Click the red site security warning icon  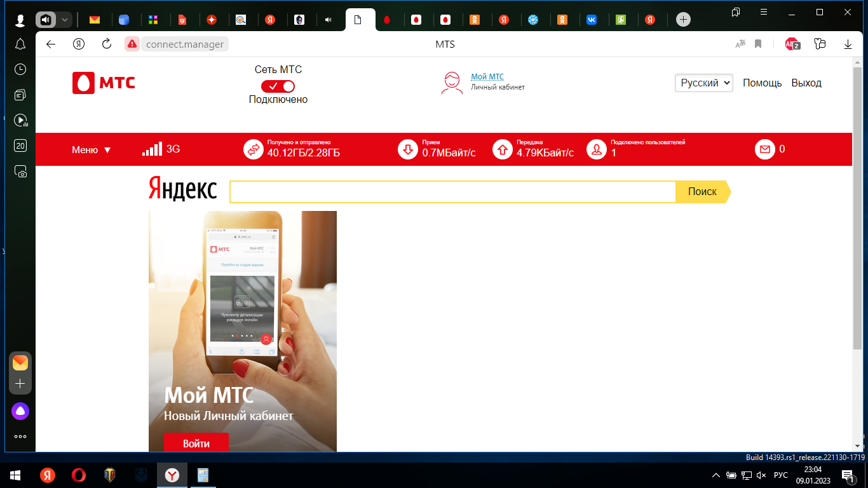pos(132,44)
